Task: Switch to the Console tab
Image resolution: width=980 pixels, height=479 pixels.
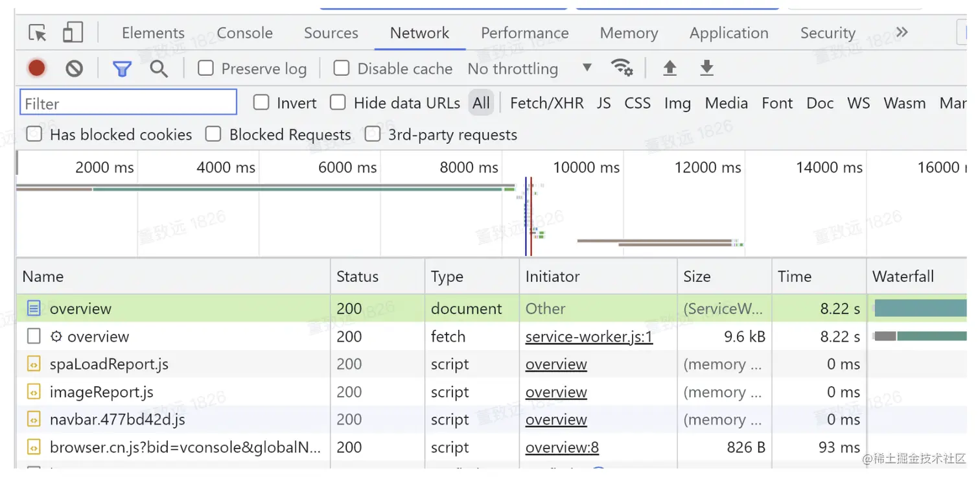Action: coord(244,33)
